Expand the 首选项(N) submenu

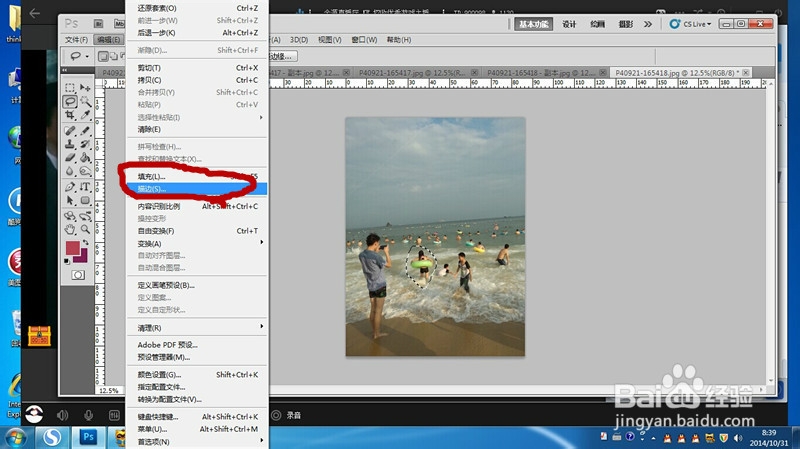coord(197,441)
